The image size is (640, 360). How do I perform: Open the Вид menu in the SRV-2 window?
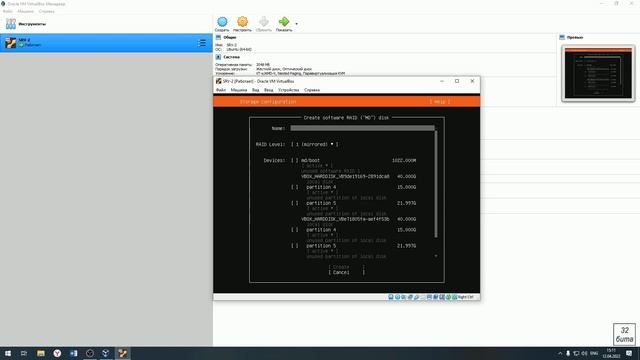coord(256,90)
